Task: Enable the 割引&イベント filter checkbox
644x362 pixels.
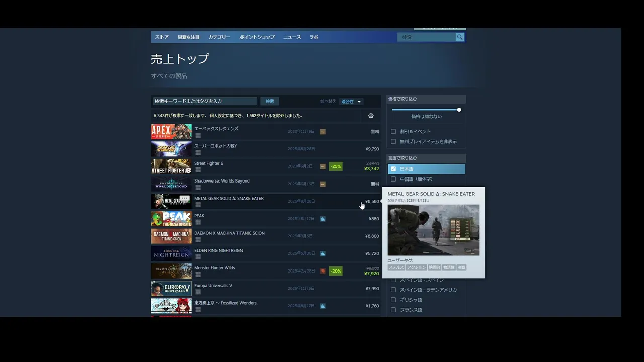Action: pos(393,132)
